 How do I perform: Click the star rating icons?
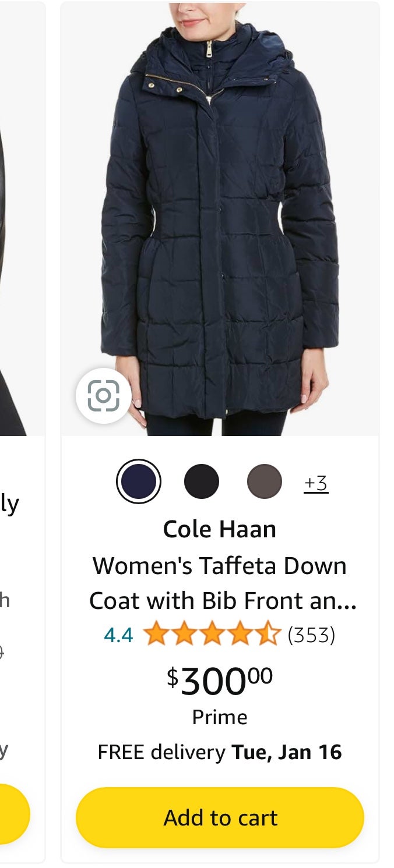point(212,634)
